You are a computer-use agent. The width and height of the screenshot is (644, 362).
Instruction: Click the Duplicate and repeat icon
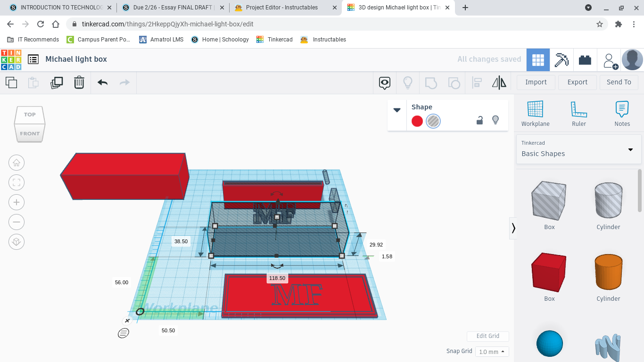pos(57,82)
